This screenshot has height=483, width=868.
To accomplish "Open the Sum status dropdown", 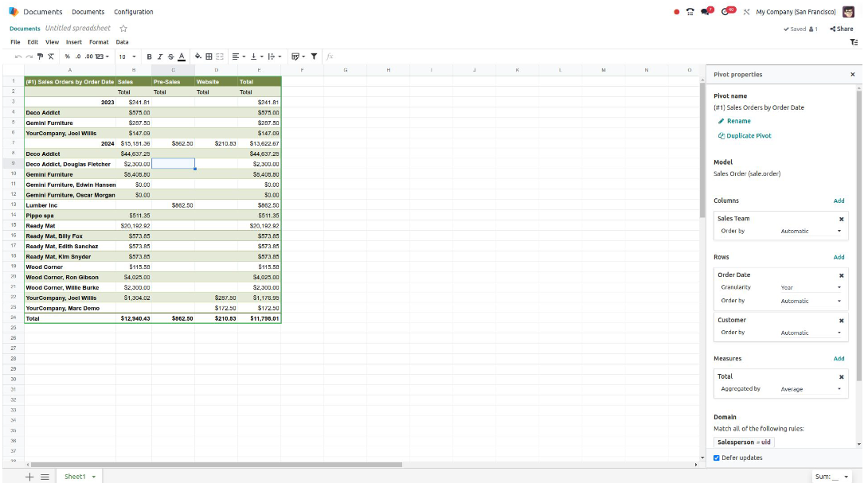I will (x=831, y=477).
